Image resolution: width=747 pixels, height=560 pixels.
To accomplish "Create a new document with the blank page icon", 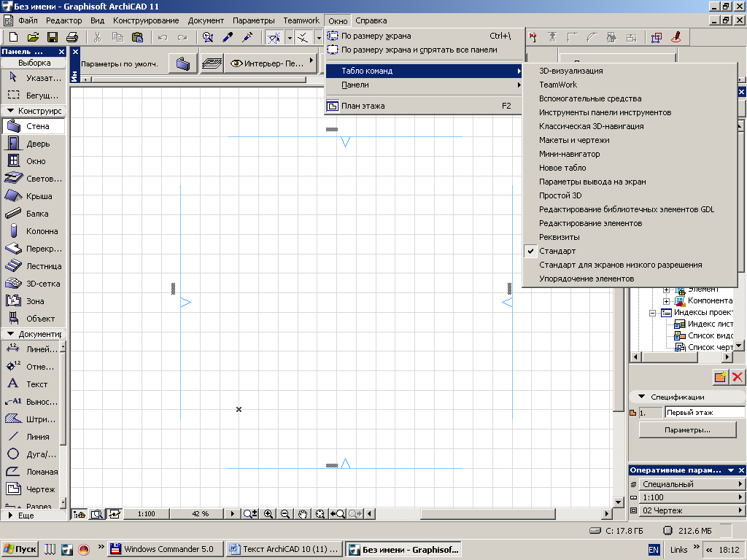I will [13, 37].
